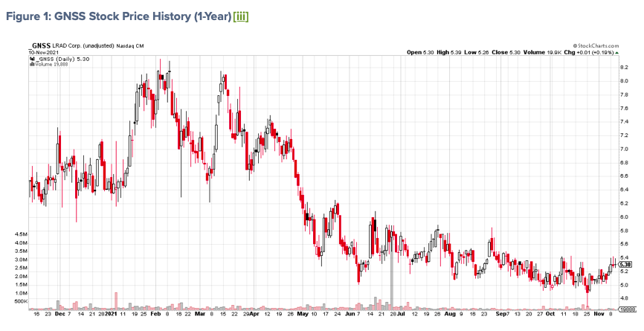Click the 1.5M volume axis label
Screen dimensions: 644x331
21,285
